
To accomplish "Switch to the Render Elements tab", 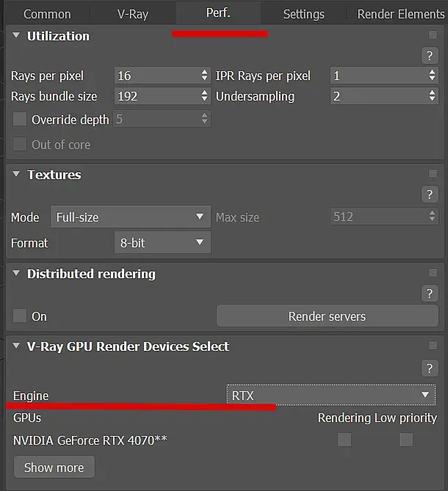I will click(401, 14).
